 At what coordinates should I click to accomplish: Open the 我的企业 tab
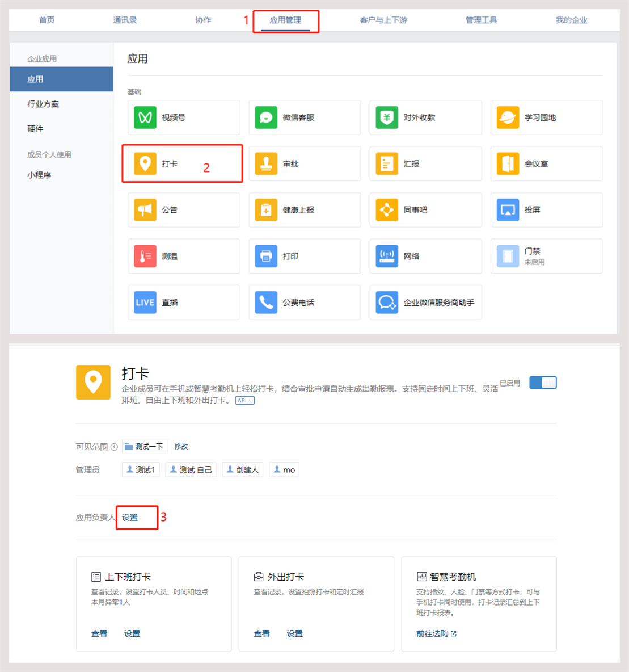tap(571, 20)
